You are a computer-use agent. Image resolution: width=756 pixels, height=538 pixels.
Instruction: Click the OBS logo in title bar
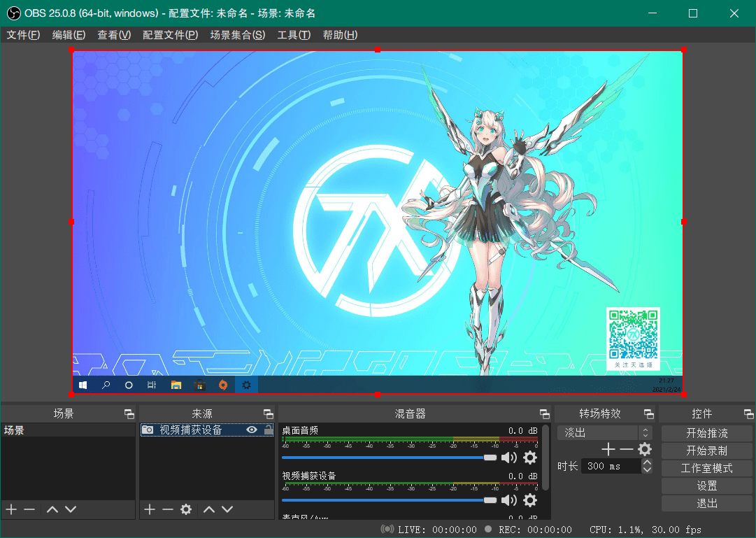13,13
